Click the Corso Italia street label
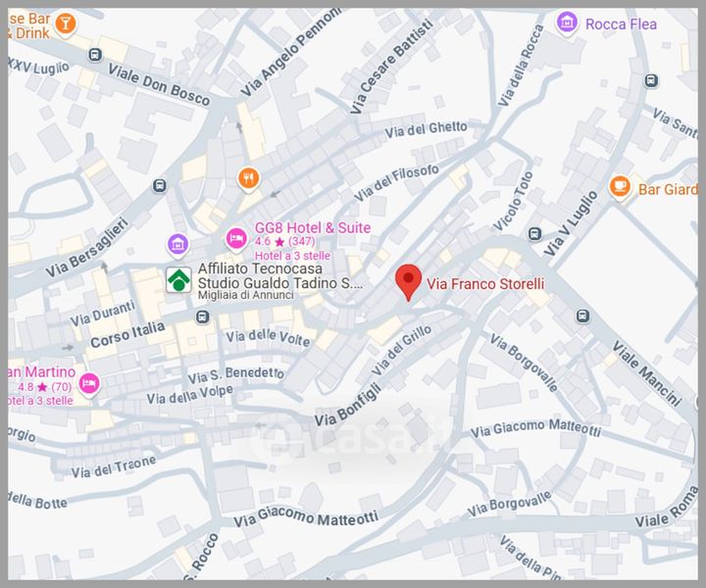 click(x=127, y=335)
